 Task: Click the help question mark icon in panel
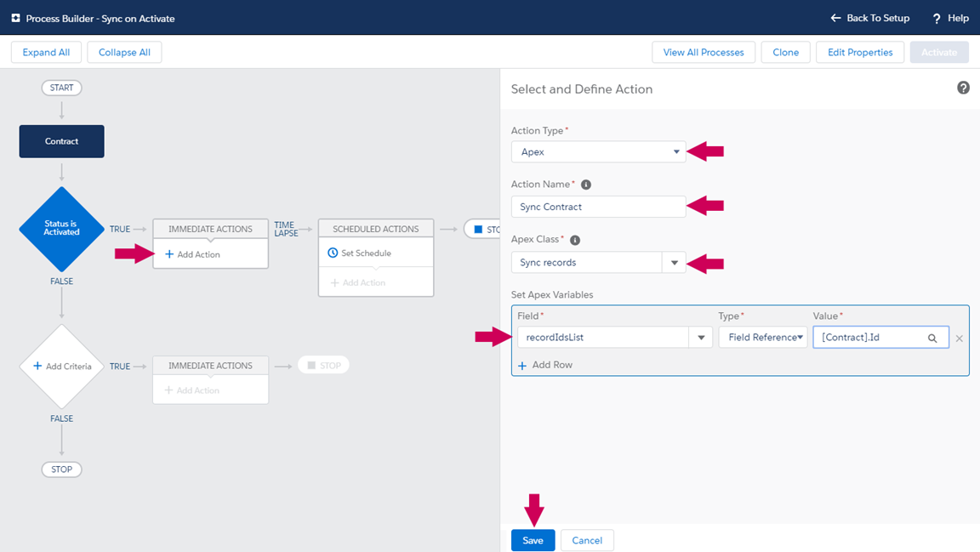(x=963, y=88)
